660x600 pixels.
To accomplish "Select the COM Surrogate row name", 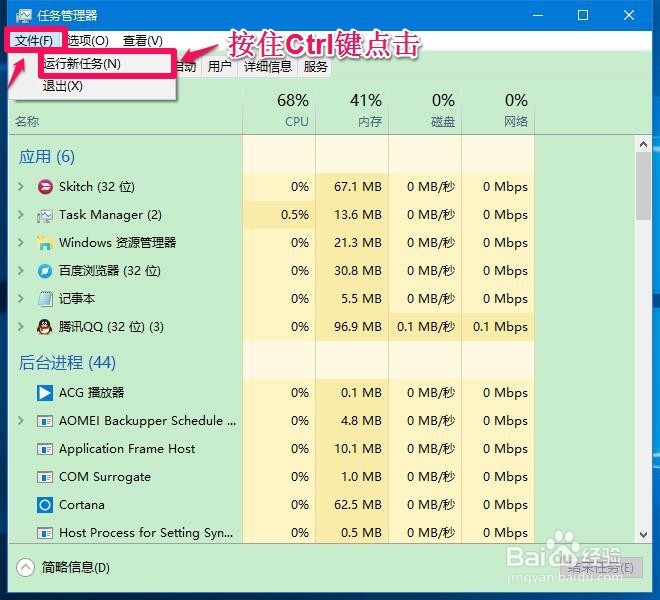I will point(105,477).
